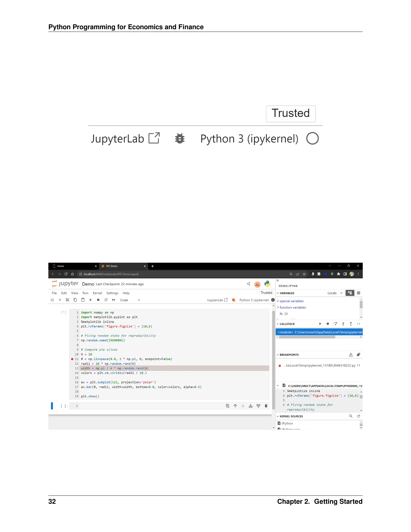Click the large Python 3 (ipykernel) label in the enlarged image
This screenshot has height=532, width=411.
coord(249,139)
